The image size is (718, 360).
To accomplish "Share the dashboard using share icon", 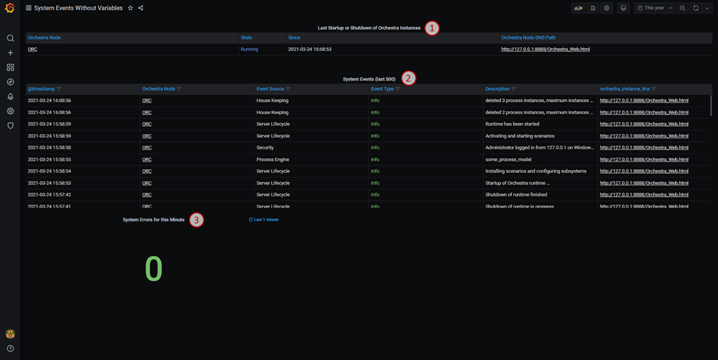I will tap(141, 8).
